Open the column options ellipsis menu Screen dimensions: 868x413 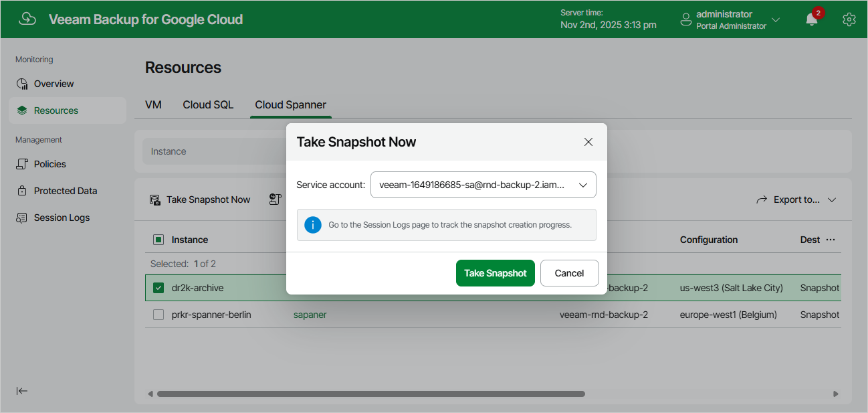[831, 240]
